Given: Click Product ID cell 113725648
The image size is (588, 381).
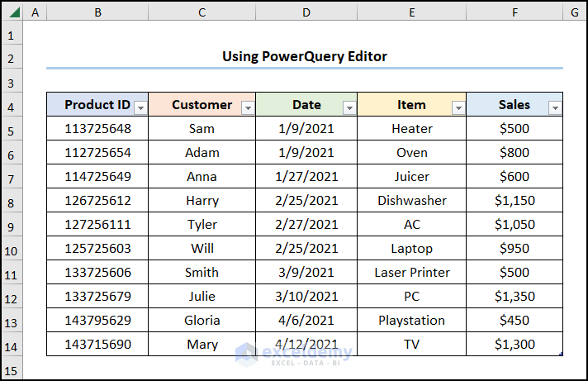Looking at the screenshot, I should pyautogui.click(x=97, y=129).
